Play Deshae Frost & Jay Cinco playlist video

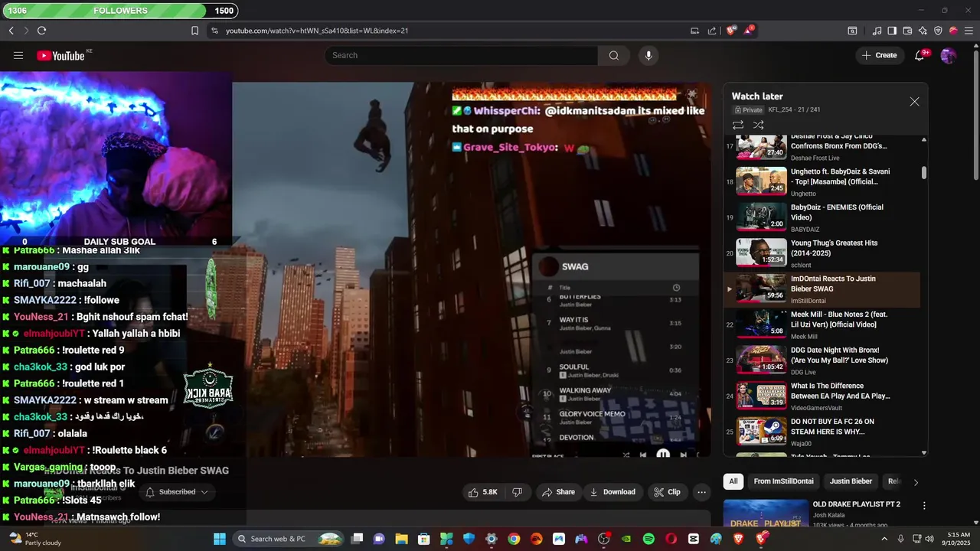coord(823,145)
